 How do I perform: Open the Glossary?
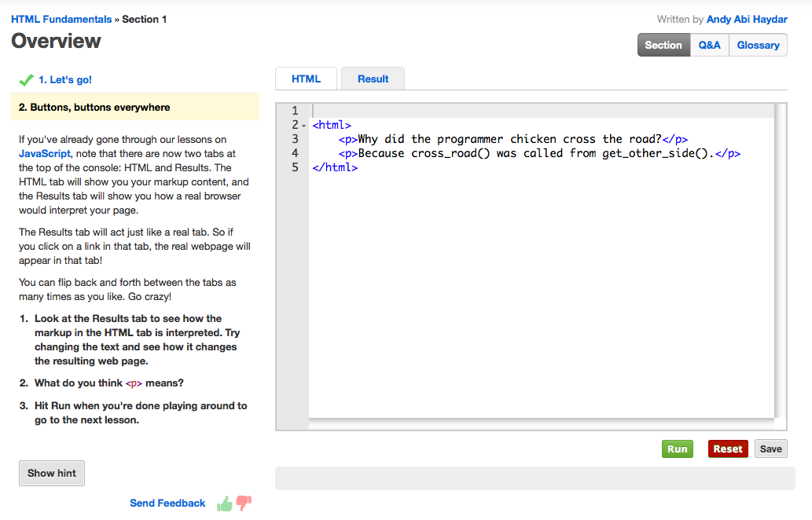click(757, 45)
